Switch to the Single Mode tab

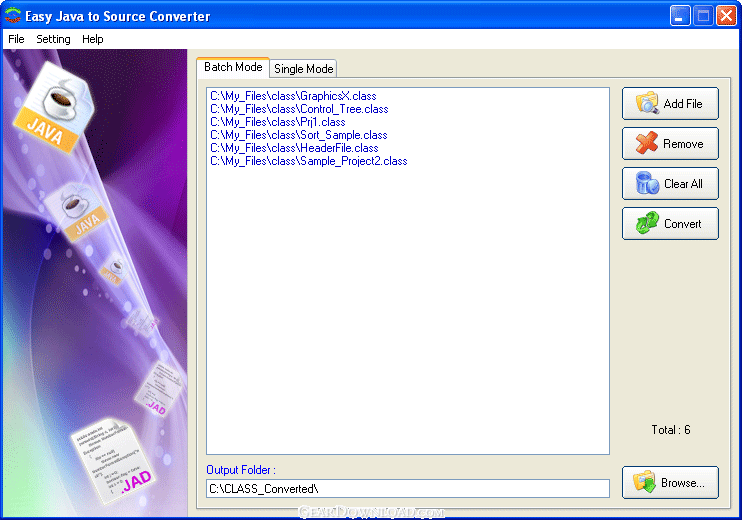point(303,69)
